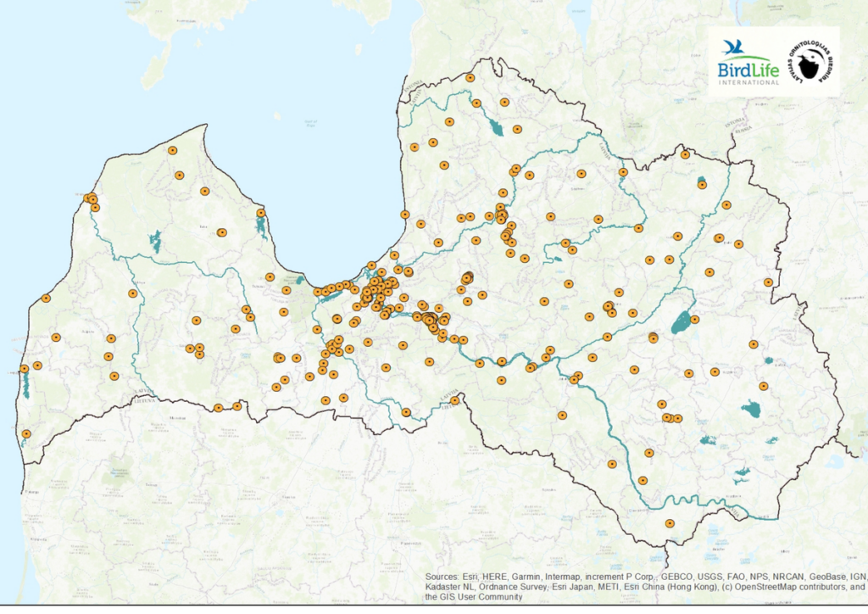This screenshot has height=614, width=868.
Task: Click the teal lake in northern Latvia
Action: click(495, 128)
